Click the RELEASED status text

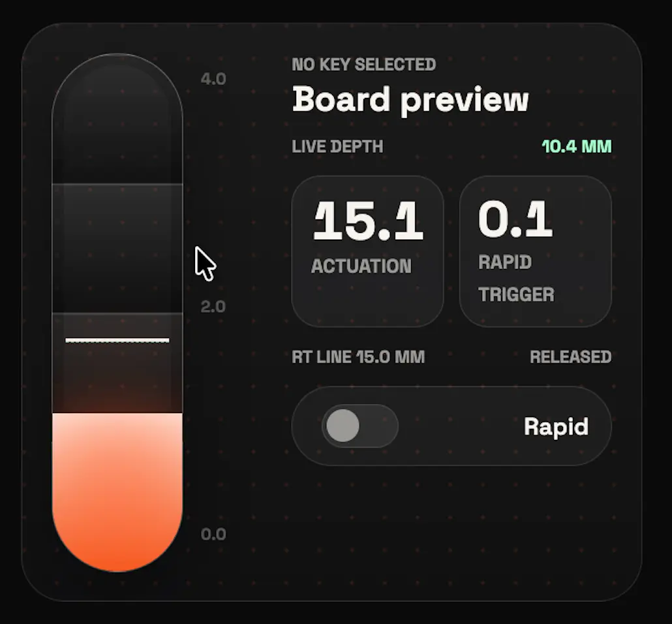(570, 357)
